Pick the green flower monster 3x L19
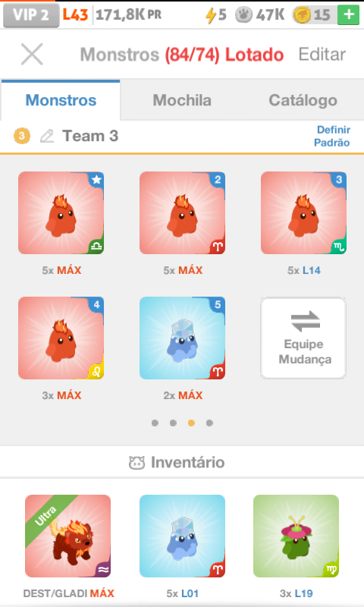364x607 pixels. tap(296, 536)
